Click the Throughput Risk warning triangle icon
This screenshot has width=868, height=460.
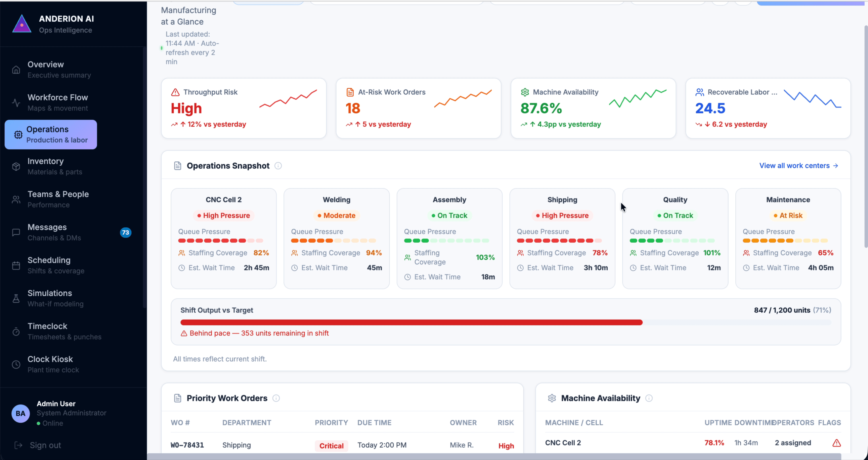(175, 92)
